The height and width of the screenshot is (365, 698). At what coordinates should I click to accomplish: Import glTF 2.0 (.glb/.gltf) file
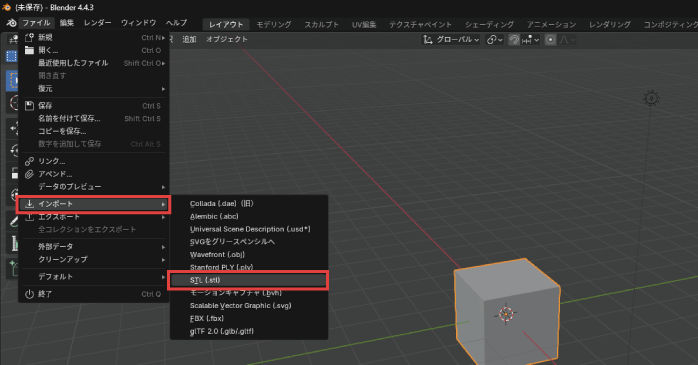(x=249, y=331)
